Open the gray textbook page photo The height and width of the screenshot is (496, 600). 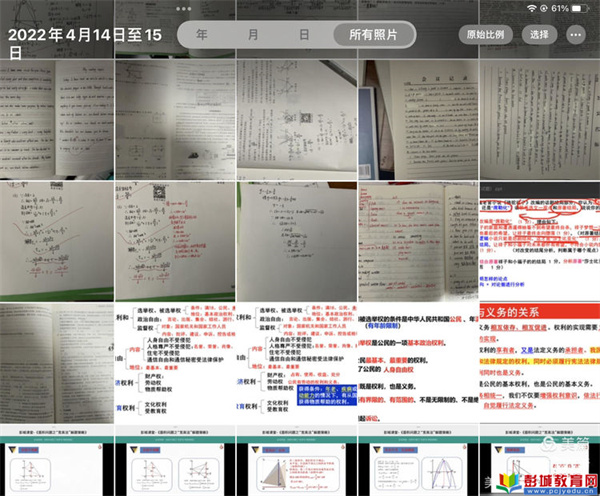click(x=57, y=363)
